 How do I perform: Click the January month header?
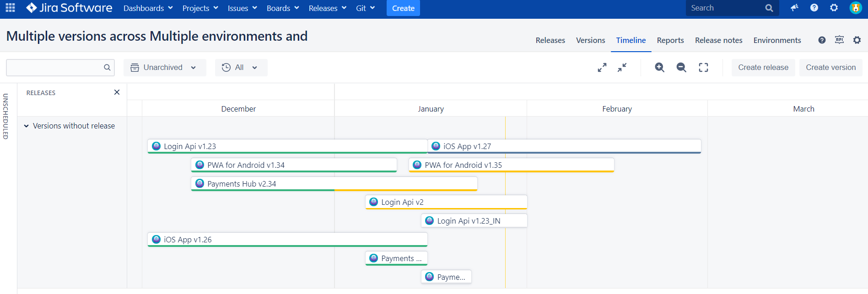[x=431, y=109]
